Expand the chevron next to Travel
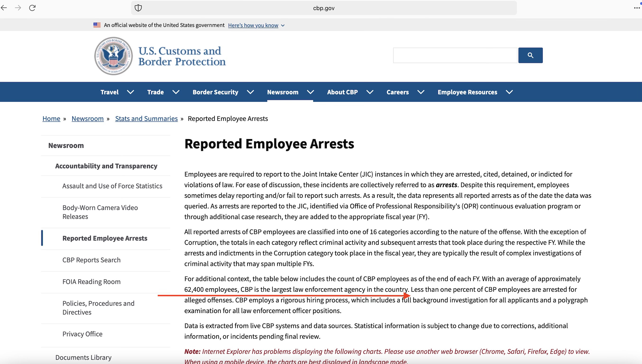642x364 pixels. 131,92
